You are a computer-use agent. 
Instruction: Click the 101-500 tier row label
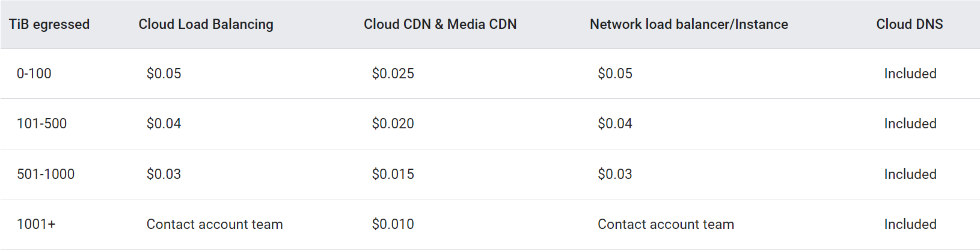tap(42, 123)
